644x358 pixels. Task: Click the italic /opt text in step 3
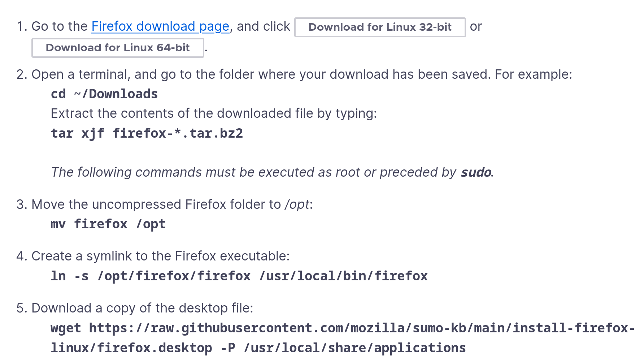297,204
